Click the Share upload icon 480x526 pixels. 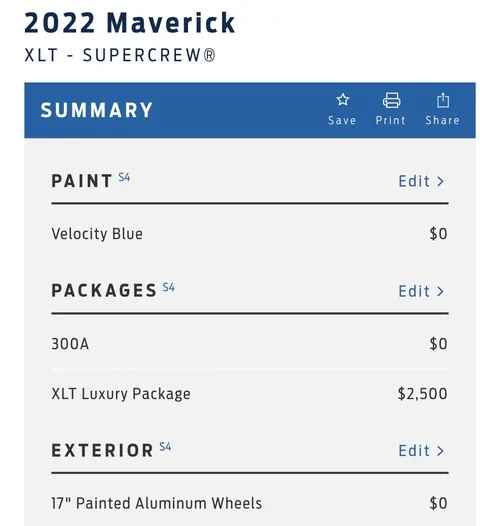[x=443, y=100]
